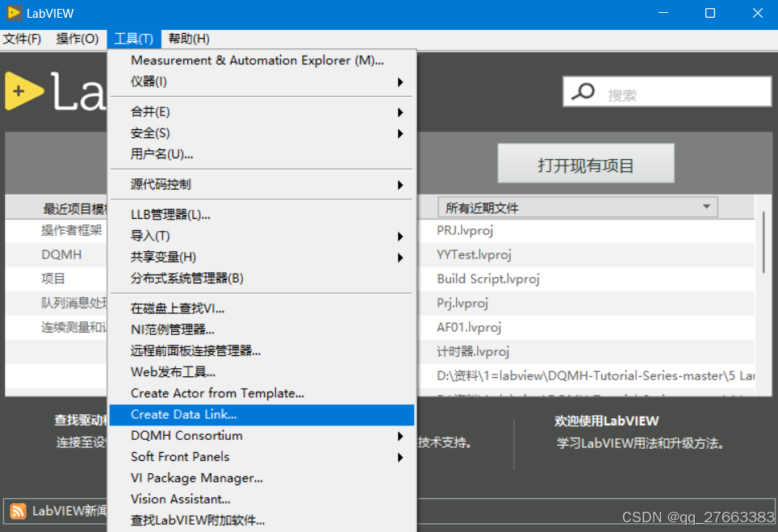Open NI范例管理器... item
The height and width of the screenshot is (532, 778).
click(x=262, y=329)
